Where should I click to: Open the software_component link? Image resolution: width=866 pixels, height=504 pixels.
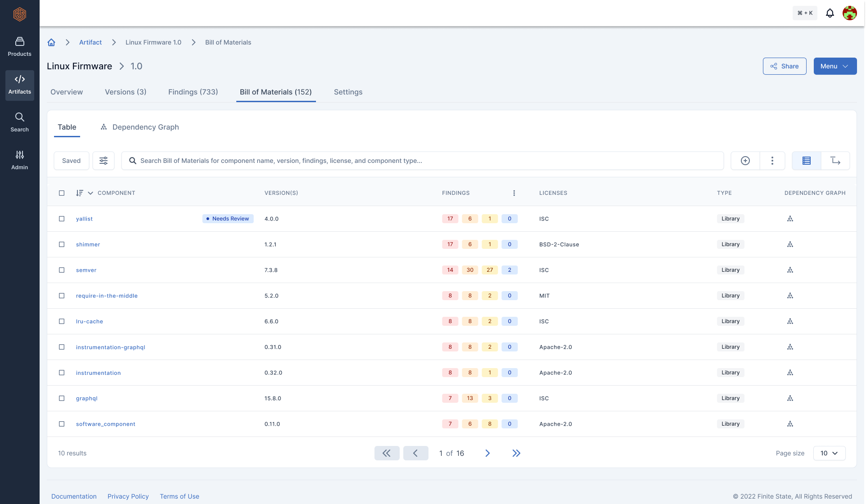pyautogui.click(x=106, y=424)
